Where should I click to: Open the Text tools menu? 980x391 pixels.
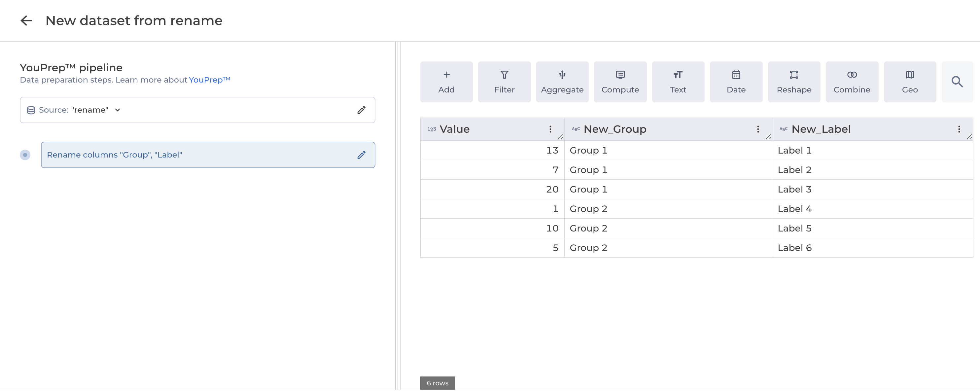(678, 82)
